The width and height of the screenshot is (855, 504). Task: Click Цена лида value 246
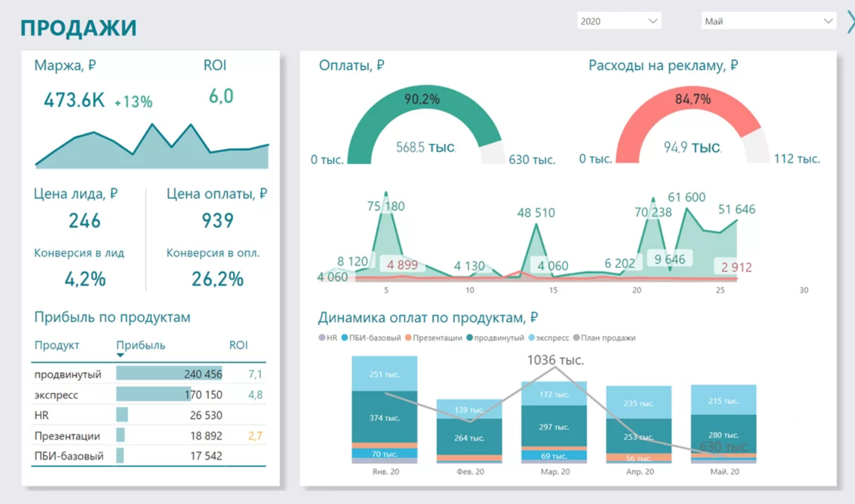coord(85,221)
